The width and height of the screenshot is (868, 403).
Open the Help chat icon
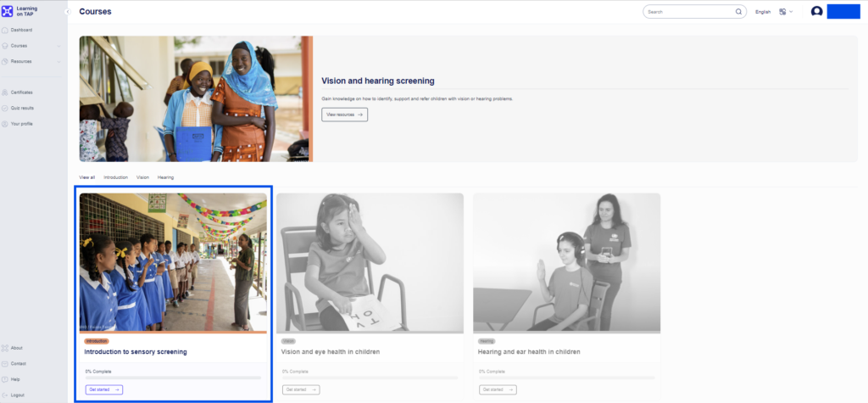coord(5,379)
